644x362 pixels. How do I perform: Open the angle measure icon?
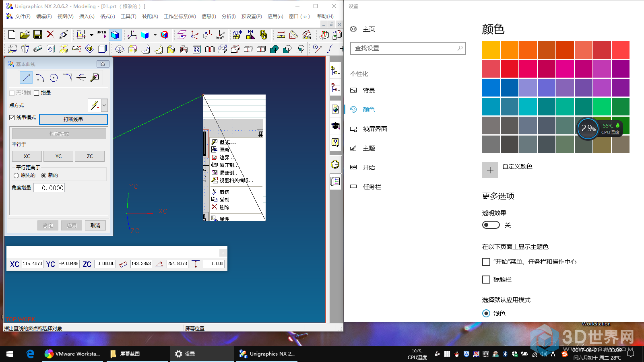294,35
